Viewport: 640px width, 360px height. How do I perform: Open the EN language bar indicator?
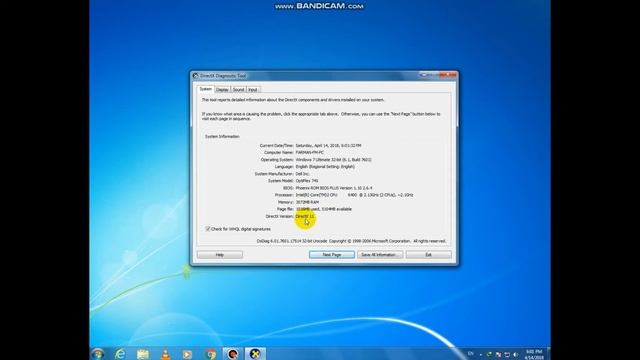(x=471, y=353)
